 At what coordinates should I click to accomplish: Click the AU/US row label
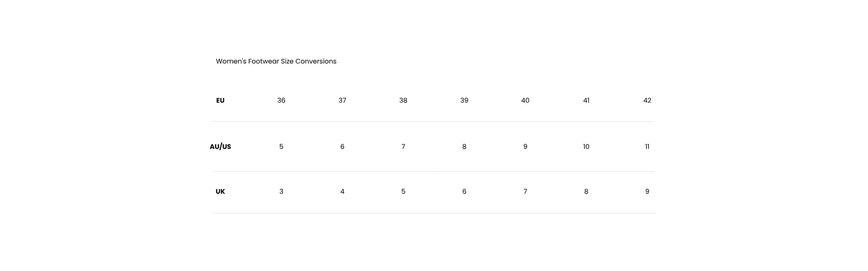[220, 147]
